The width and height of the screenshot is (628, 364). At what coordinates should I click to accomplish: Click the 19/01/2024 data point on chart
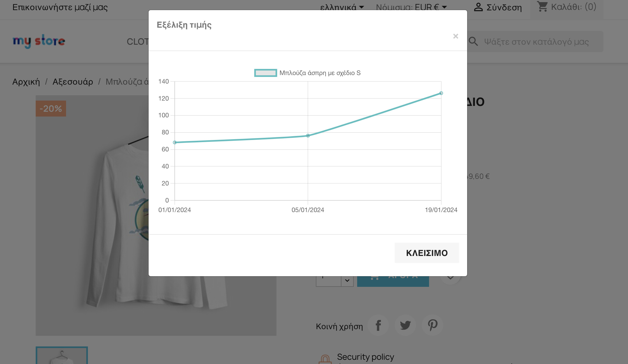(x=441, y=93)
